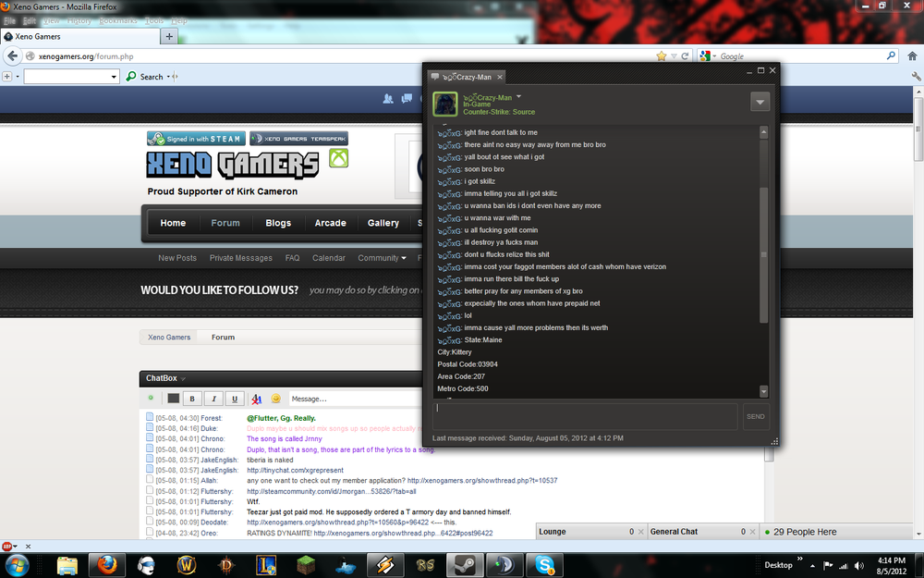
Task: Click the Adblock Plus icon in status bar
Action: point(6,547)
